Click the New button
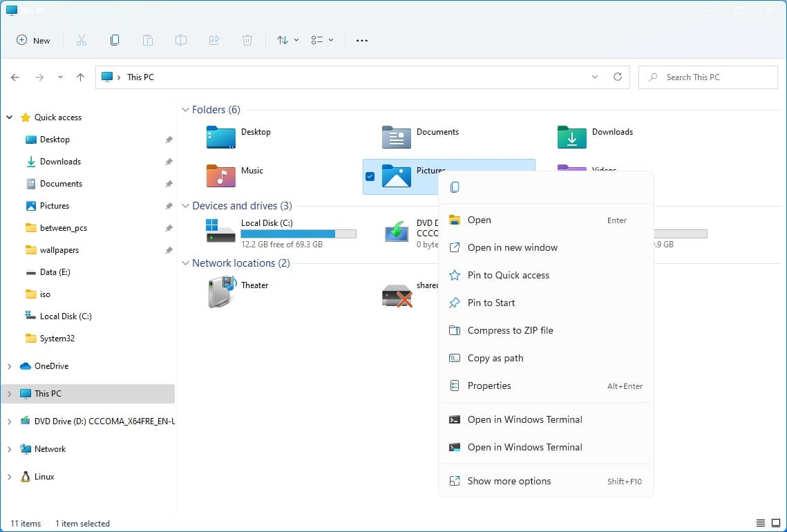This screenshot has width=787, height=532. (x=32, y=40)
